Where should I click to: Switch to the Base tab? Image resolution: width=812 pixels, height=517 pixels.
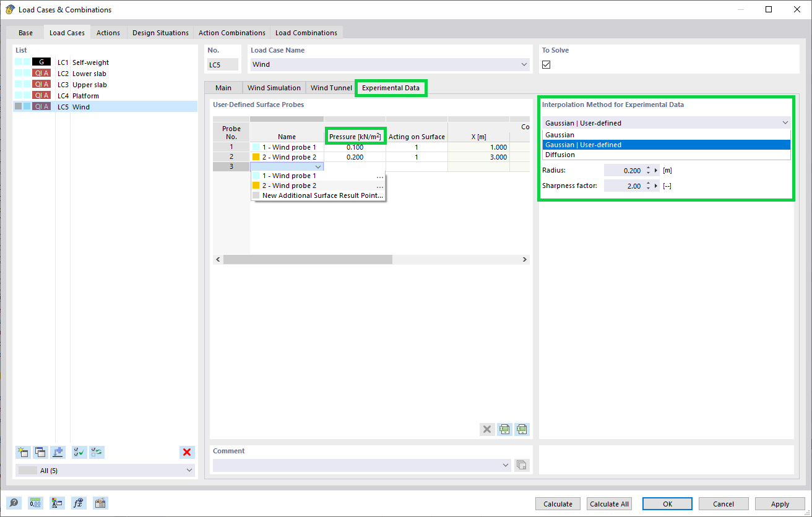pos(25,33)
